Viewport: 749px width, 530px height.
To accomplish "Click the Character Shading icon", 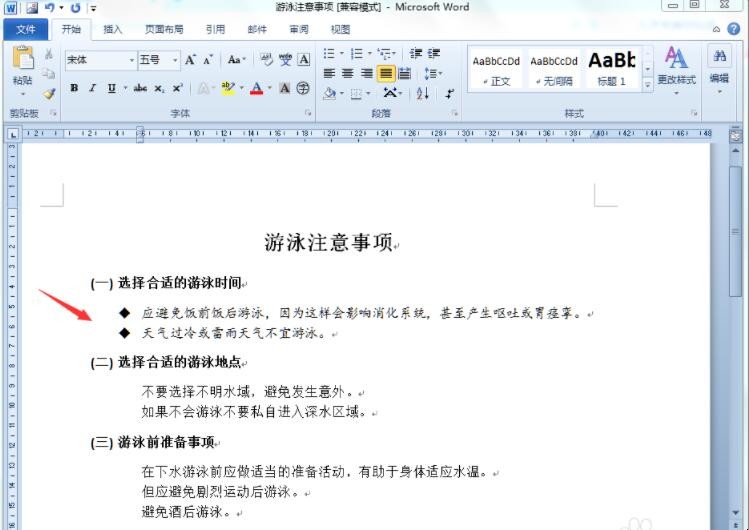I will tap(285, 88).
